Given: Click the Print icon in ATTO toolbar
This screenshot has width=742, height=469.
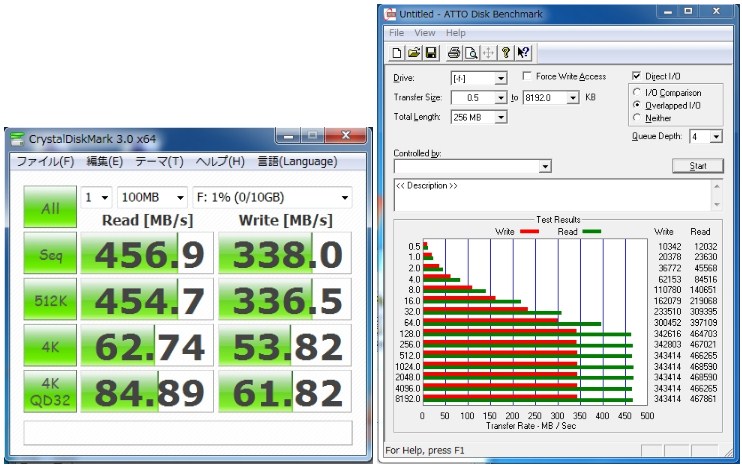Looking at the screenshot, I should [454, 53].
